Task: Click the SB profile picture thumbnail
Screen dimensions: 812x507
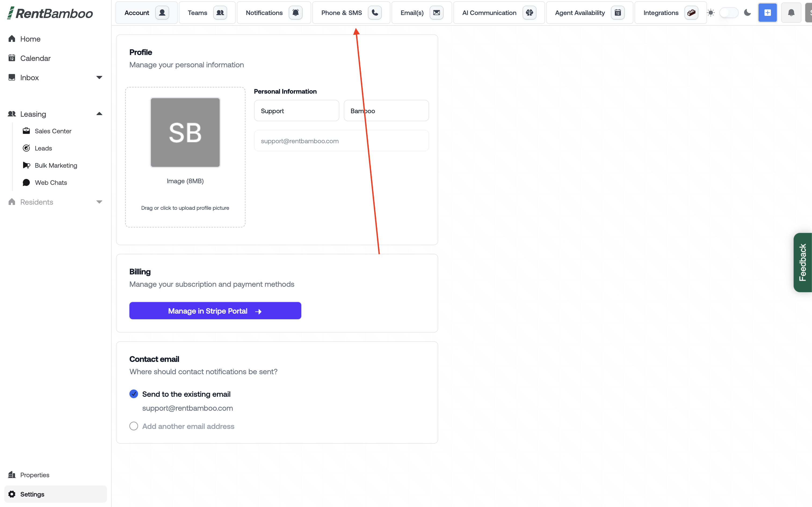Action: coord(185,133)
